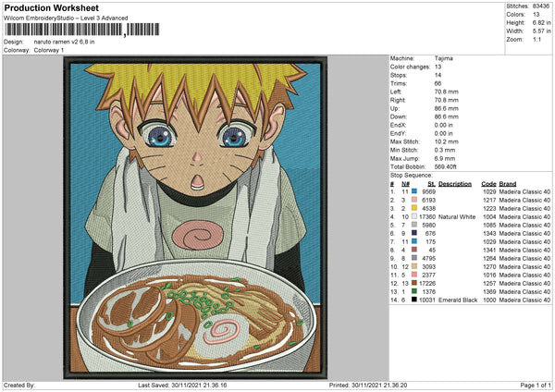
Task: Click thread code 1004
Action: (x=489, y=216)
